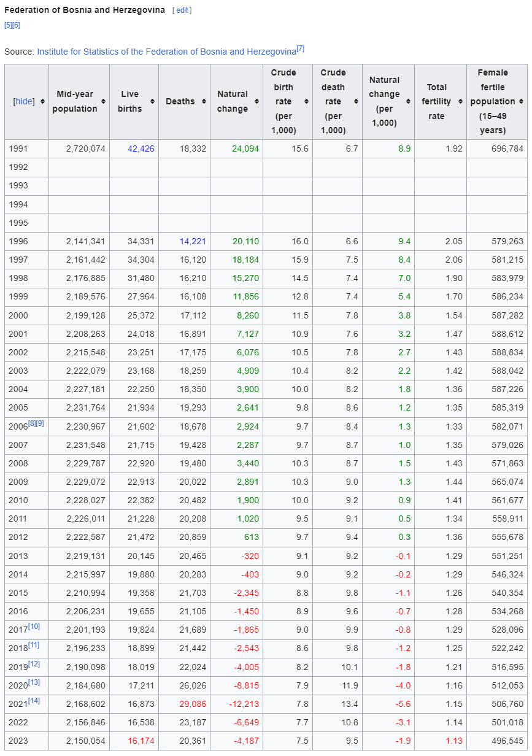Image resolution: width=532 pixels, height=756 pixels.
Task: Select 2002 female fertile population 588,834
Action: click(x=507, y=353)
